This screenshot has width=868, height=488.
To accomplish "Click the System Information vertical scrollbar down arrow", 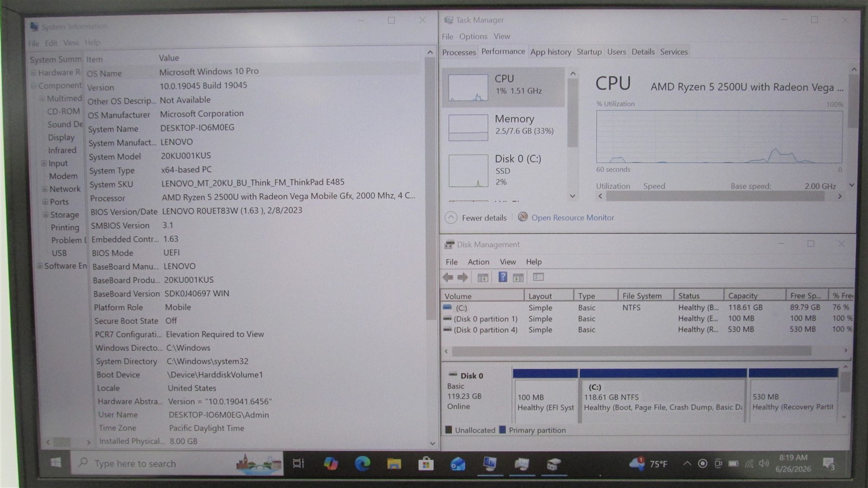I will pos(432,443).
